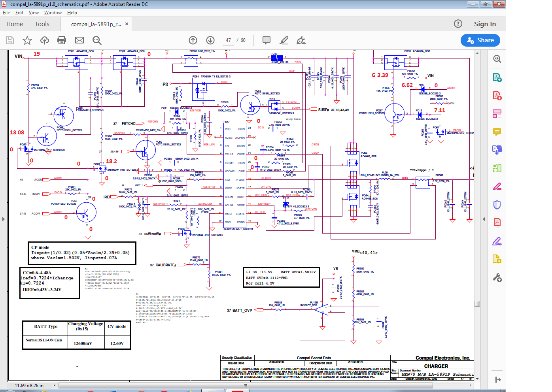The height and width of the screenshot is (392, 552).
Task: Switch to the Tools tab
Action: click(42, 24)
